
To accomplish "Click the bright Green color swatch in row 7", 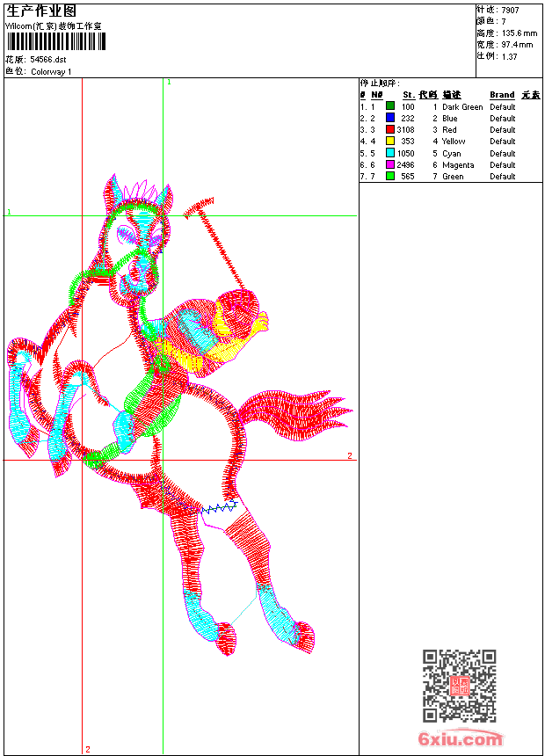I will click(x=390, y=176).
